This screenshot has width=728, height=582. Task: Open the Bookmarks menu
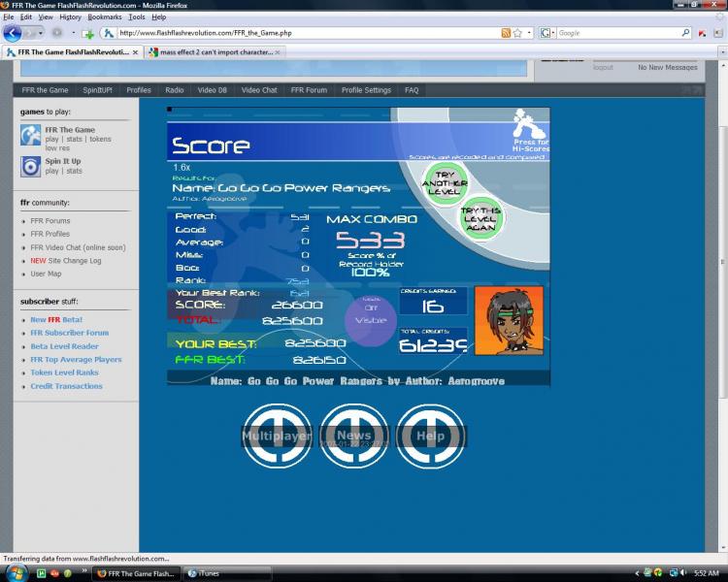click(x=105, y=17)
